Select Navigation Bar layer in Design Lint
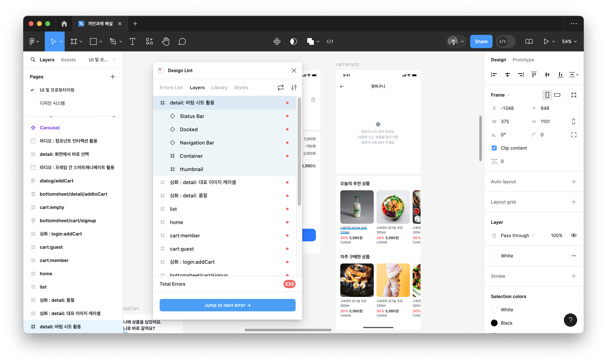This screenshot has height=364, width=607. 224,143
